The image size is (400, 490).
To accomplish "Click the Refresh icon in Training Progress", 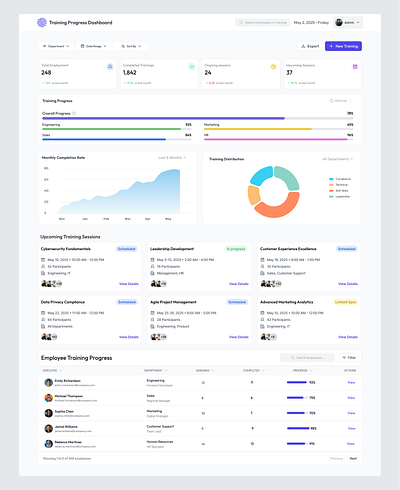I will [331, 101].
